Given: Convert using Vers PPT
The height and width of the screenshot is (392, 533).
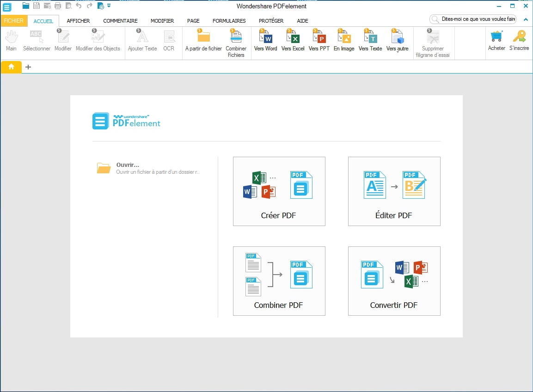Looking at the screenshot, I should point(319,41).
